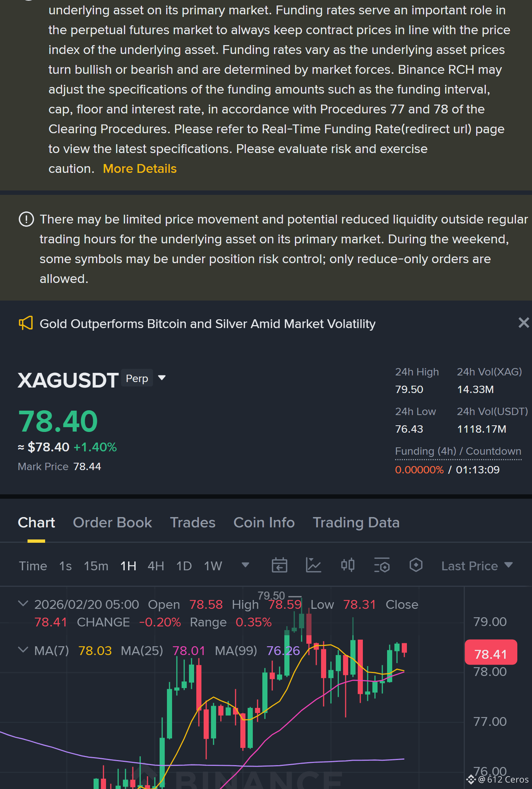The height and width of the screenshot is (789, 532).
Task: Click the hexagon chart preferences icon
Action: pos(416,565)
